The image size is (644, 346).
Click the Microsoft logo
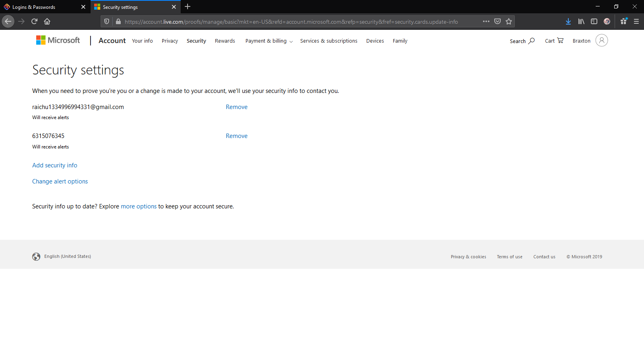pos(58,40)
